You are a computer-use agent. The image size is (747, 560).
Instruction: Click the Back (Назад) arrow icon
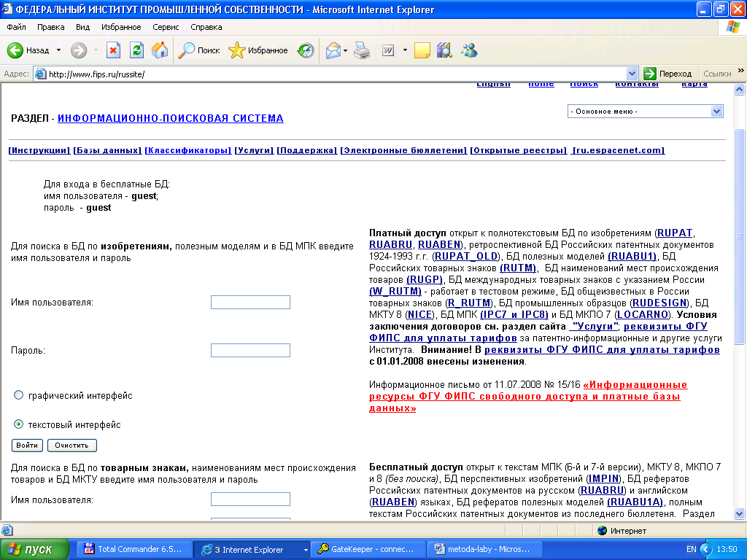(15, 50)
